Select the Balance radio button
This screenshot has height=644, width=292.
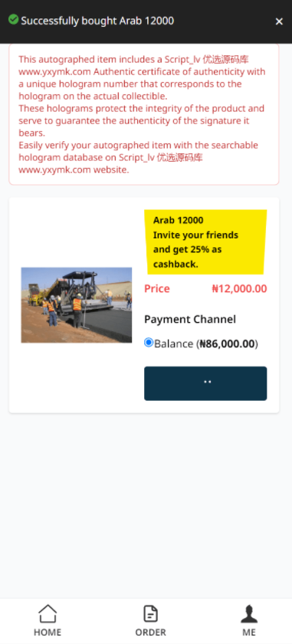(x=149, y=343)
